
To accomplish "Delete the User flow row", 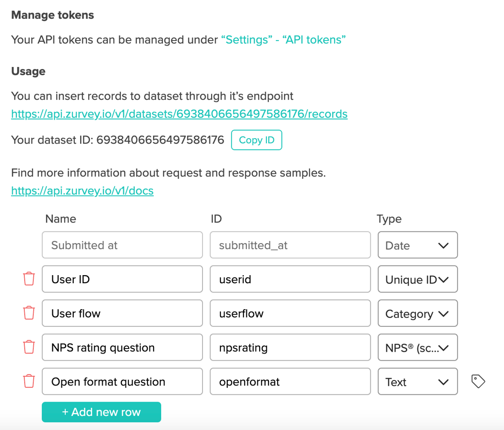I will click(x=29, y=313).
